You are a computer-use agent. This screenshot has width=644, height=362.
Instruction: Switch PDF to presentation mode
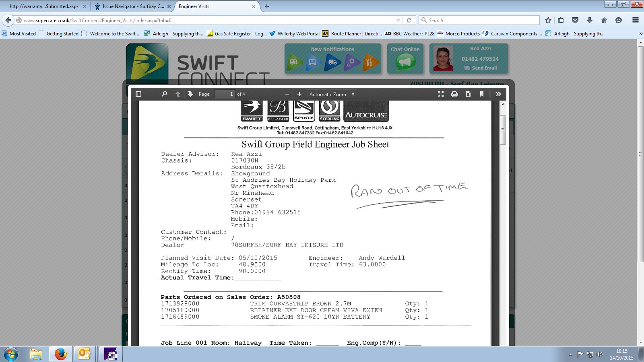click(441, 94)
